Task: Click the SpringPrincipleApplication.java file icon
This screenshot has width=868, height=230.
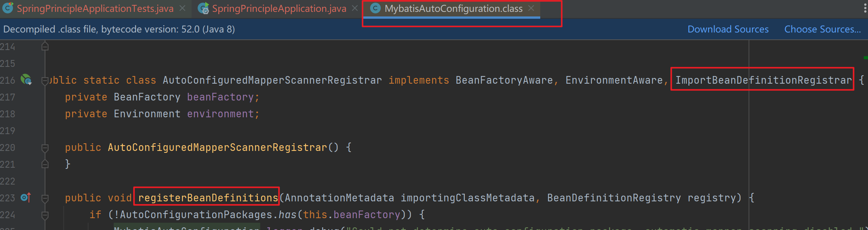Action: click(203, 8)
